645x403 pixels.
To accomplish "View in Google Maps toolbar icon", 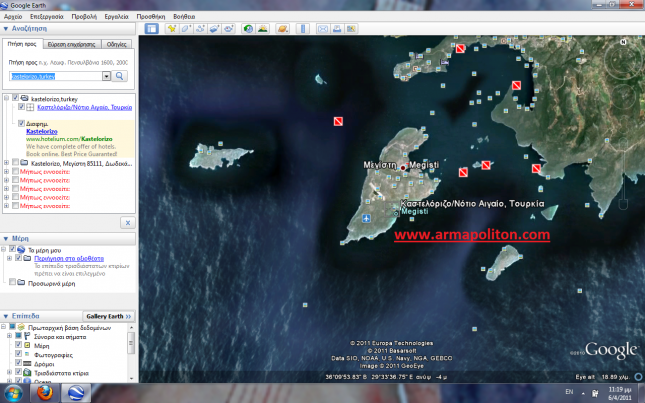I will coord(351,28).
